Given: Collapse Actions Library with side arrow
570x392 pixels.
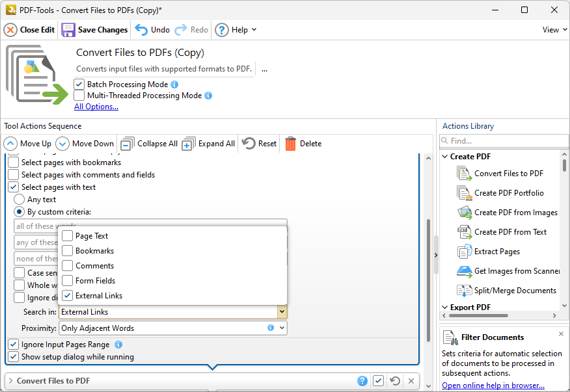Looking at the screenshot, I should coord(436,255).
